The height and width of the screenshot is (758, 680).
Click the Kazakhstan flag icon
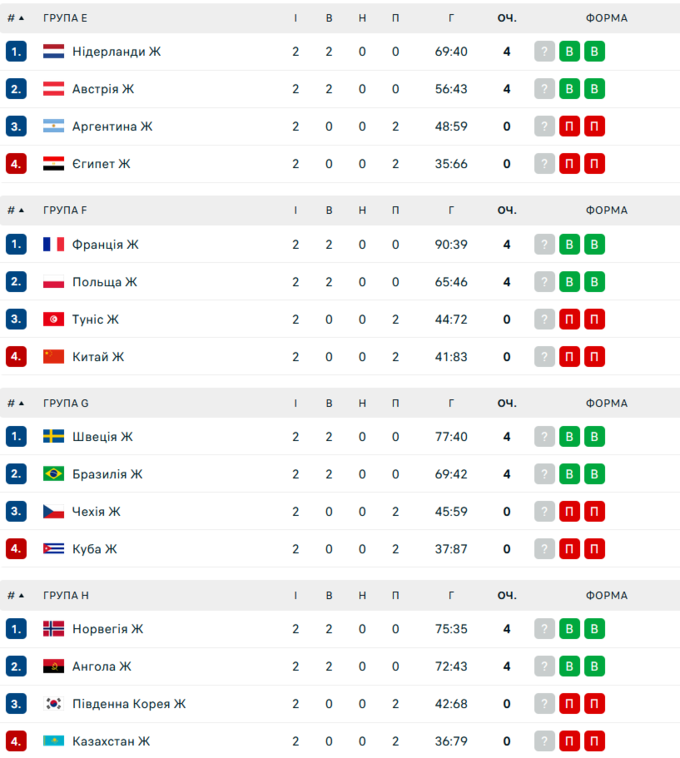click(x=53, y=741)
